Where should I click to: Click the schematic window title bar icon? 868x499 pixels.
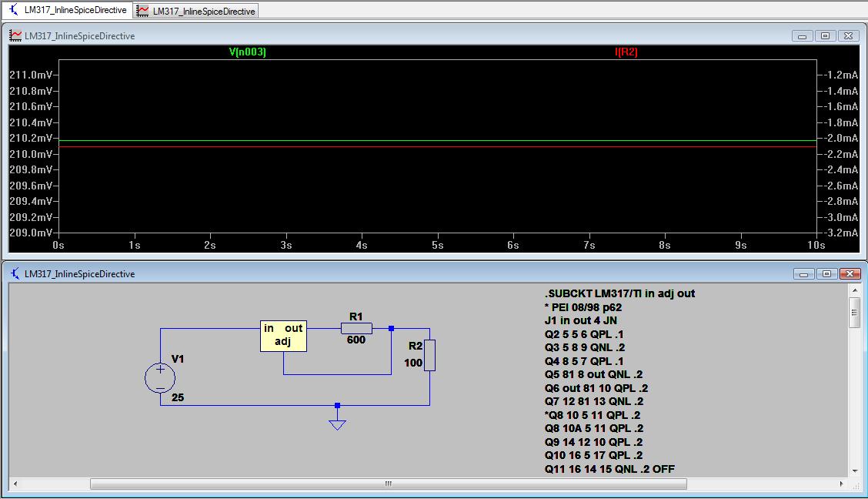coord(15,273)
